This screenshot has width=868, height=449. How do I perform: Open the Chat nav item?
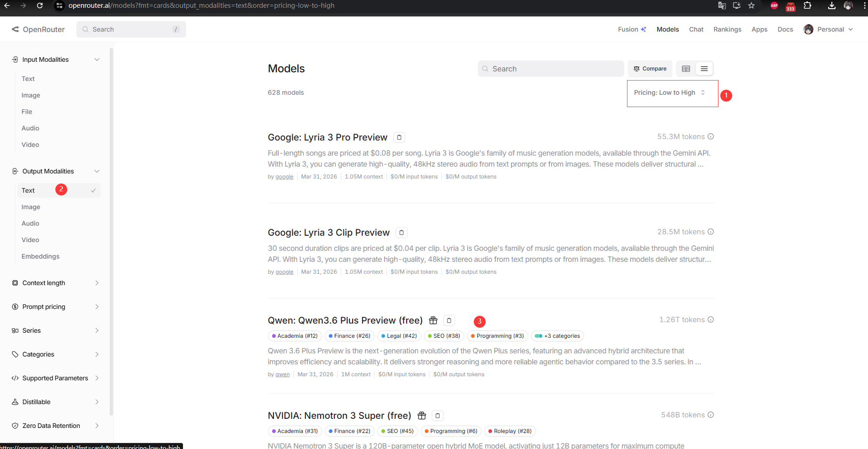(696, 29)
